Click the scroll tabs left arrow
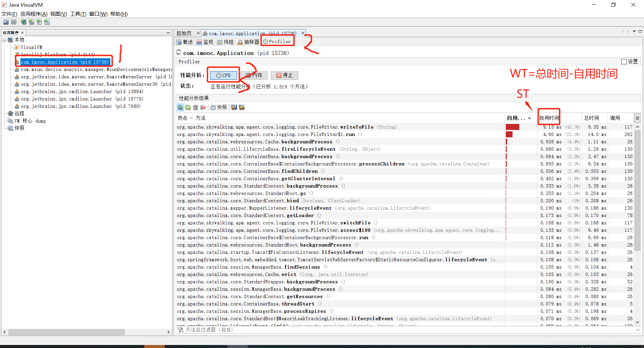 [622, 31]
